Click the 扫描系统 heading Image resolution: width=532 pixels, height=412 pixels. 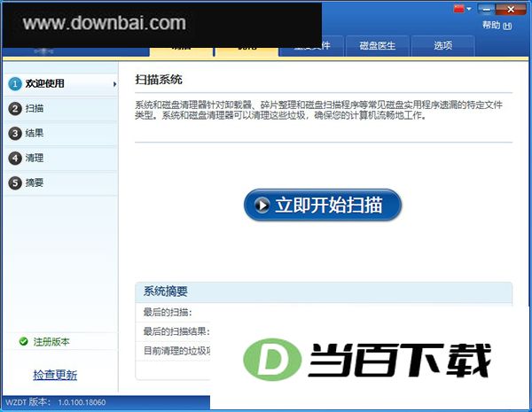tap(159, 80)
